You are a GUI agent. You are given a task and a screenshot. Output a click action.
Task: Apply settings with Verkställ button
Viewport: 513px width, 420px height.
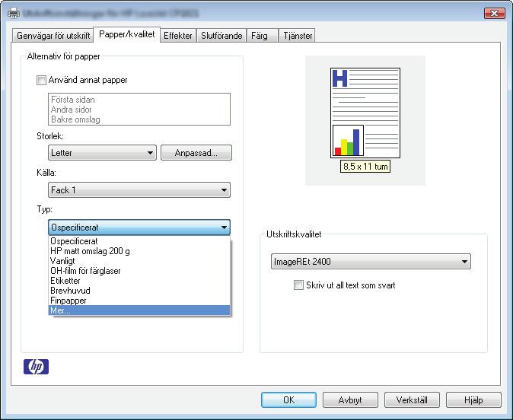412,399
